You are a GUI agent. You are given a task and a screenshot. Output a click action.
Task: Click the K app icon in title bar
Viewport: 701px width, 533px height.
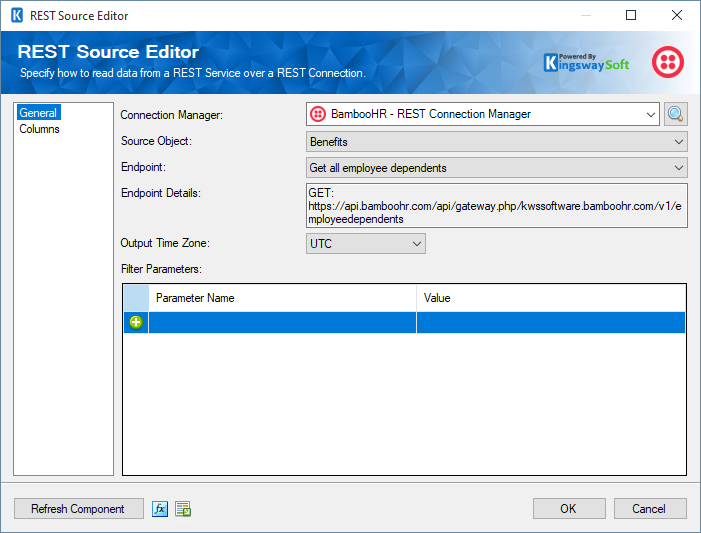pyautogui.click(x=17, y=15)
